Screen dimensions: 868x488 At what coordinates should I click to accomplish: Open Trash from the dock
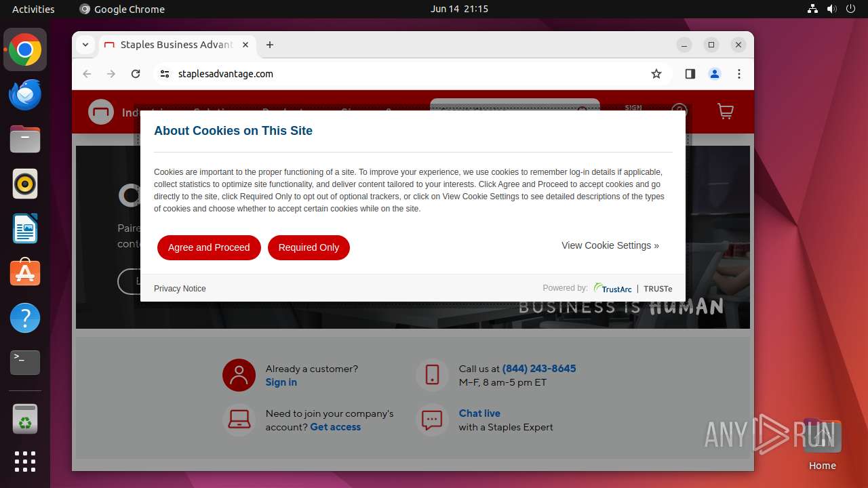25,419
